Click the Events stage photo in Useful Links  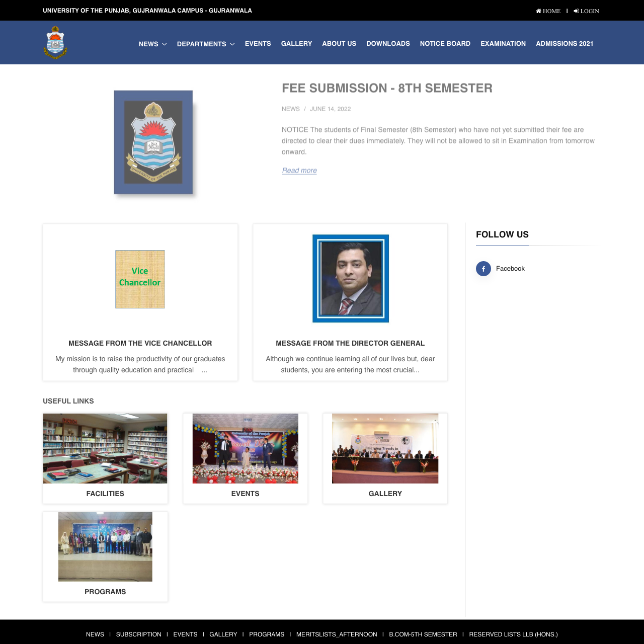[246, 448]
